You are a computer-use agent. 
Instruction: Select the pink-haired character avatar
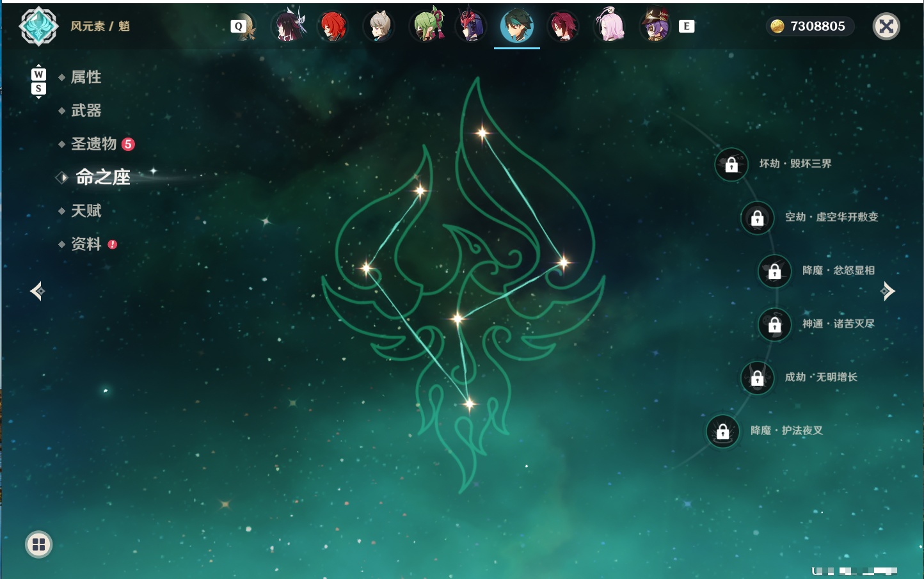point(609,26)
